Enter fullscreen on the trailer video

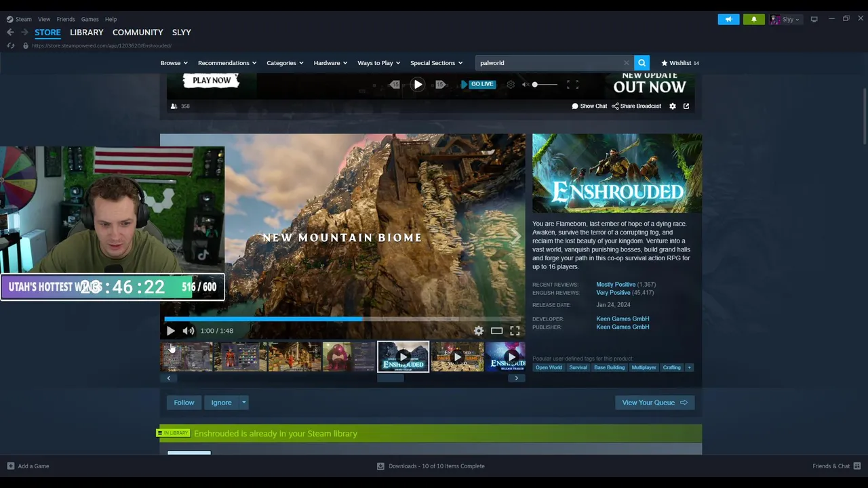click(515, 331)
